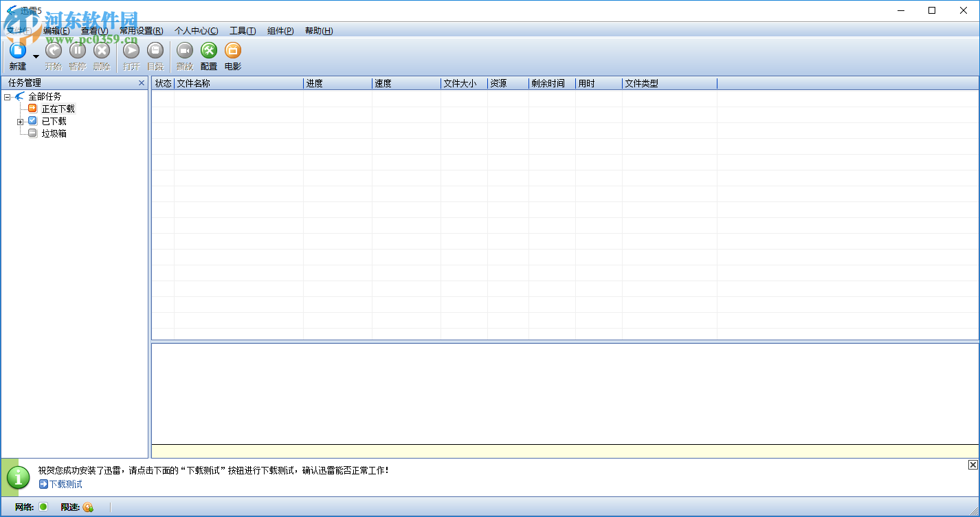Open the 常用设置(R) menu
Viewport: 980px width, 517px height.
(142, 31)
